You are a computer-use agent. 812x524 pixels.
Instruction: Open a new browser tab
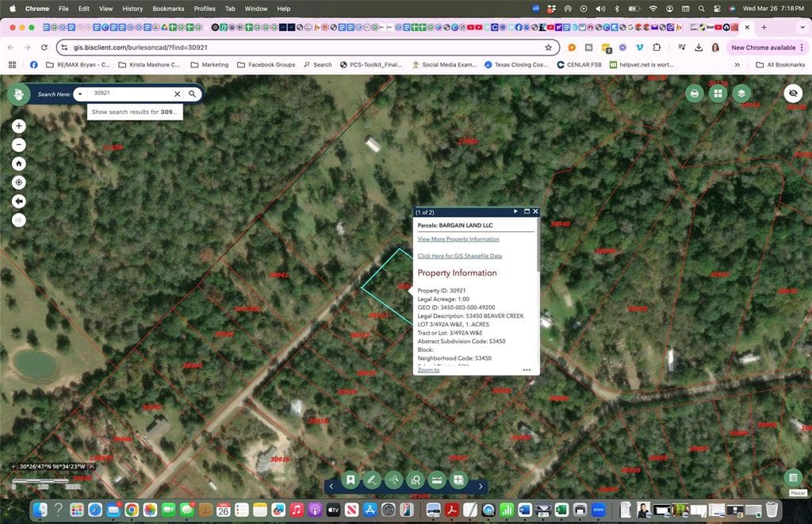click(764, 28)
